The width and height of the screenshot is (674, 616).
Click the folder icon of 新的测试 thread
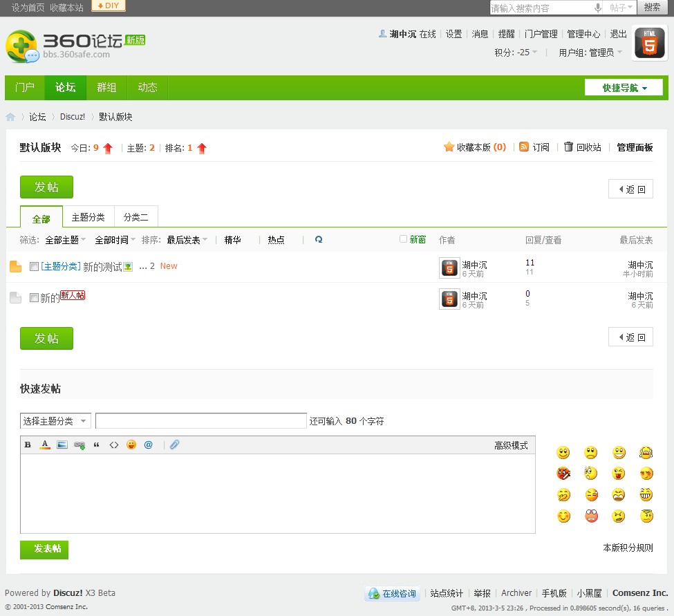[x=15, y=266]
